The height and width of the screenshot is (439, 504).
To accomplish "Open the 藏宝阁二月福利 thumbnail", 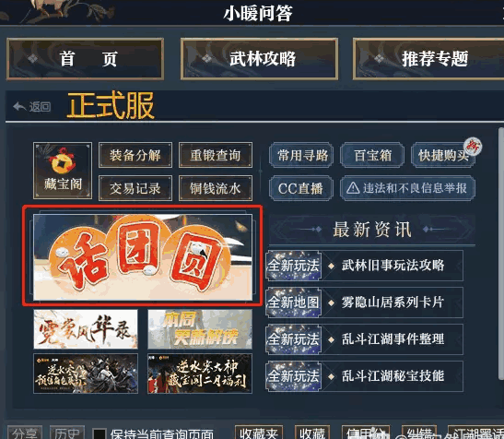I will click(200, 374).
